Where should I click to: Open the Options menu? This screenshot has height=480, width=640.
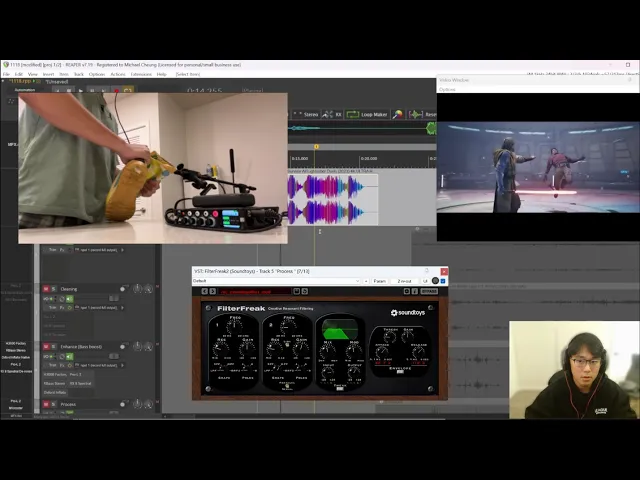(x=97, y=74)
